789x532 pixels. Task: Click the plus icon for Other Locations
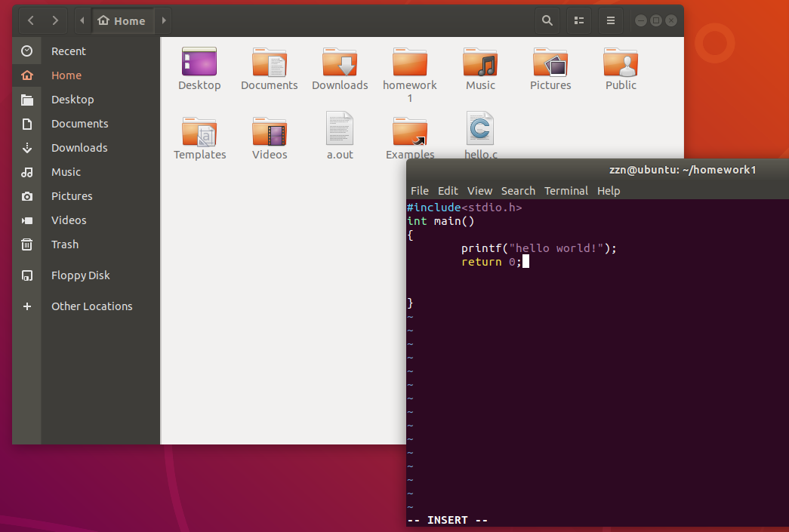[x=27, y=306]
